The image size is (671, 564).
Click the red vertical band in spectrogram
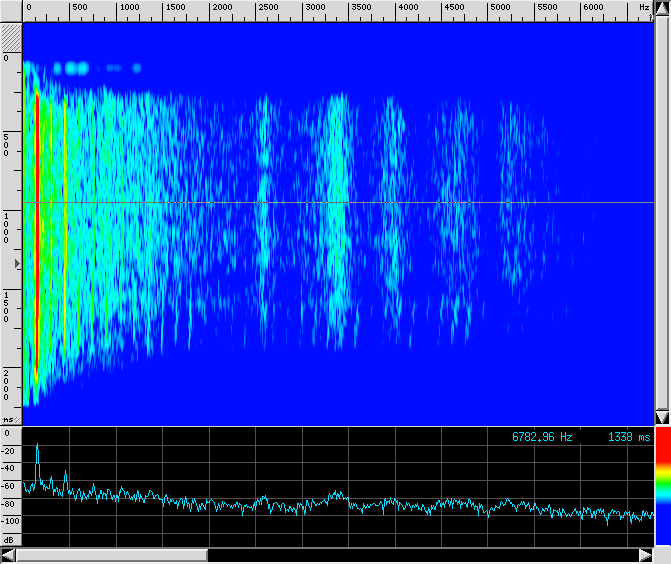(x=37, y=230)
